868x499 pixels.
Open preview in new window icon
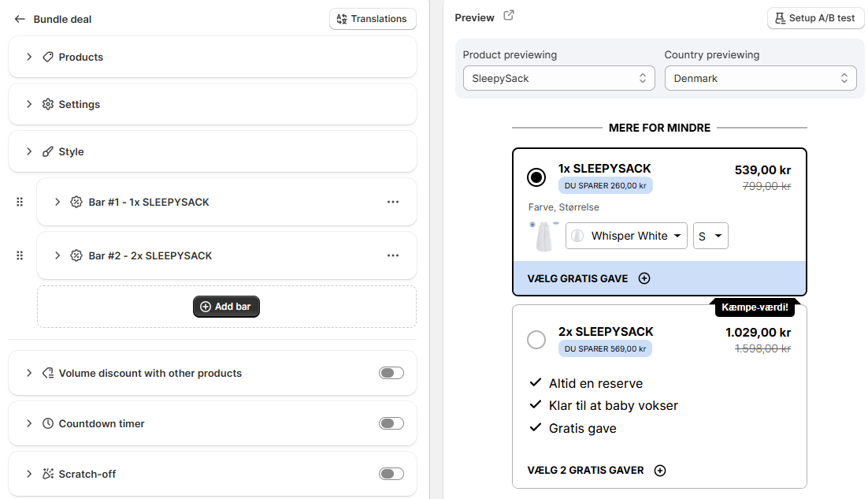(509, 16)
